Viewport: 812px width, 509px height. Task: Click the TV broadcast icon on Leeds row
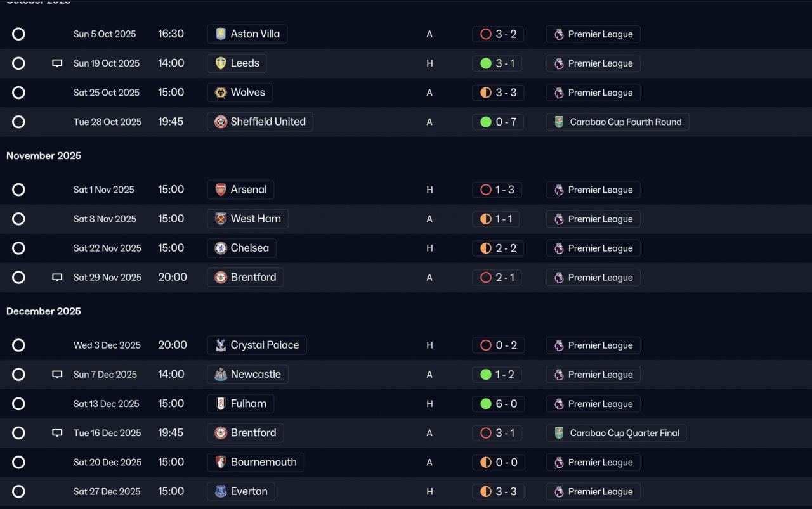tap(57, 63)
